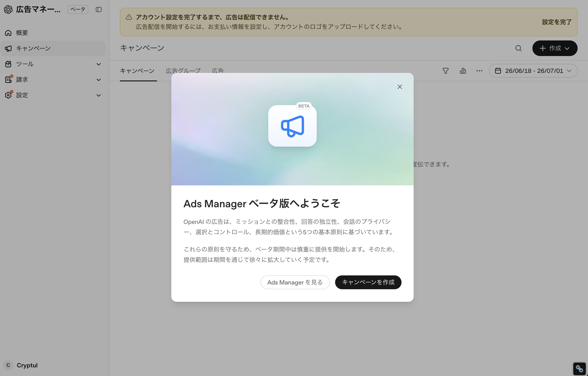
Task: Expand the 請求 chevron
Action: pos(99,80)
